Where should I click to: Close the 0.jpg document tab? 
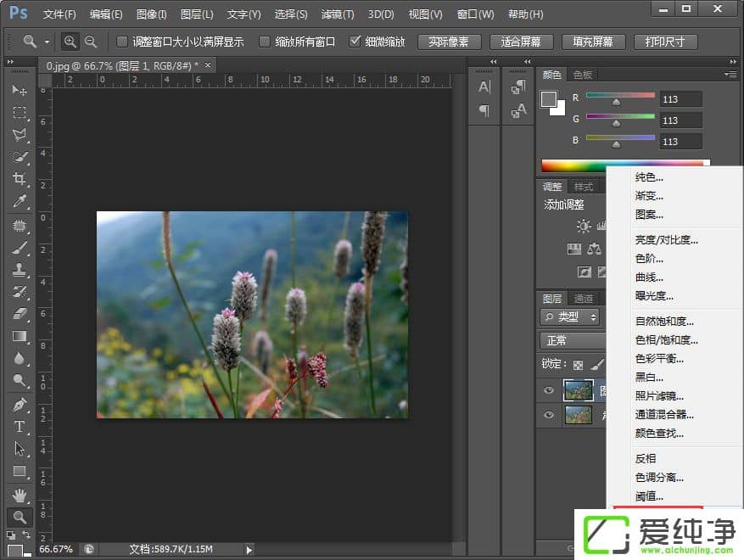tap(208, 65)
